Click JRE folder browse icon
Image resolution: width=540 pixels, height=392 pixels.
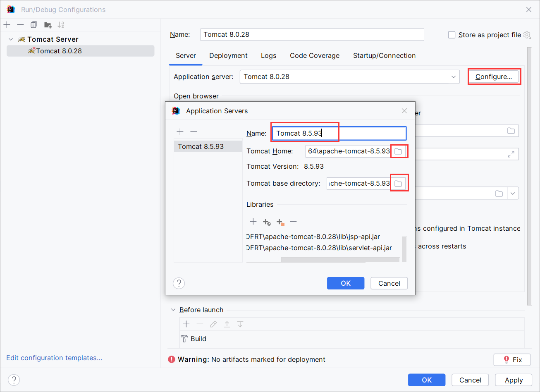[x=499, y=193]
